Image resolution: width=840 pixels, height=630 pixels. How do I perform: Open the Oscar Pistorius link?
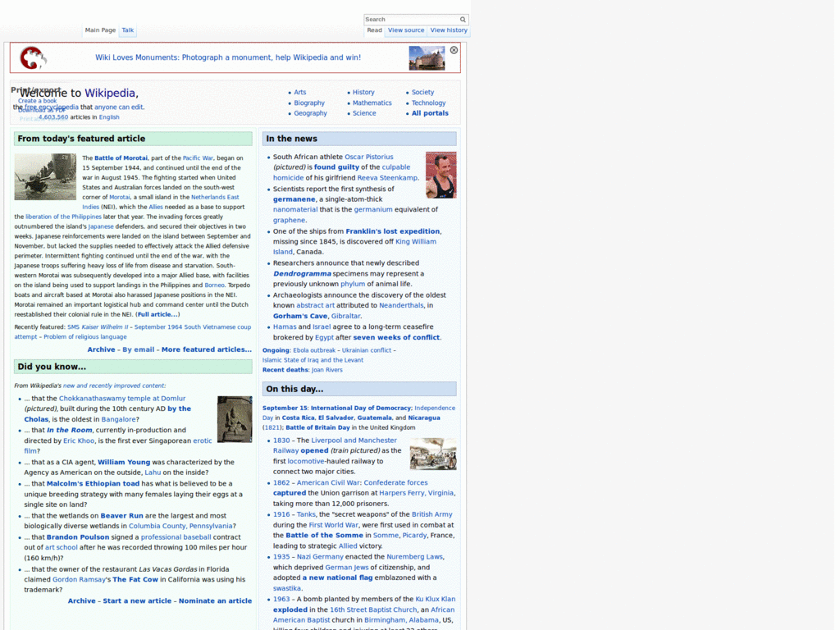pyautogui.click(x=368, y=157)
